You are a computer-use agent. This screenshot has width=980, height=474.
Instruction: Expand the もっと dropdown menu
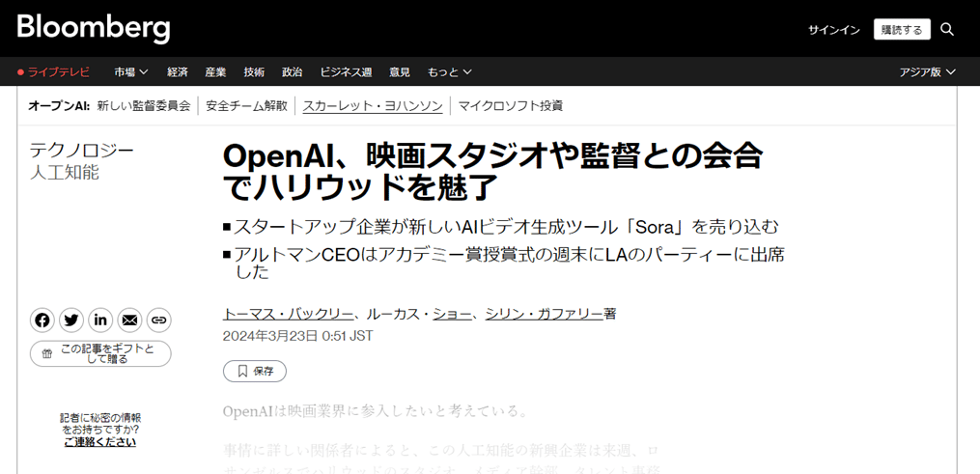449,71
